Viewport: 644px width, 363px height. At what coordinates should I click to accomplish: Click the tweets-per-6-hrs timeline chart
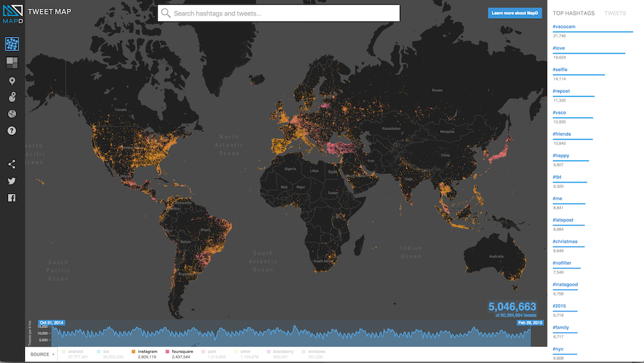(x=290, y=336)
